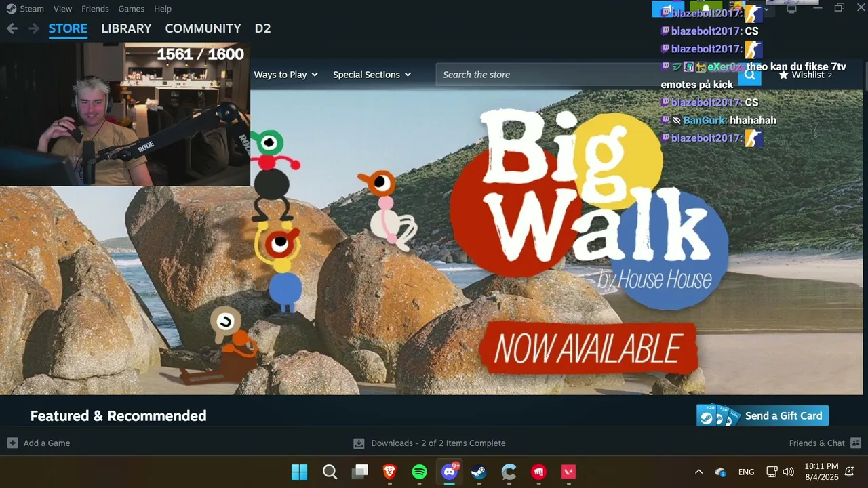Click the Add a Game link

[47, 443]
